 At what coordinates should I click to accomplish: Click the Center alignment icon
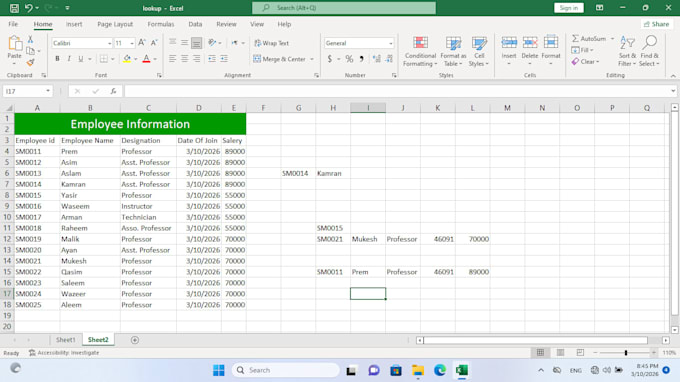tap(185, 59)
